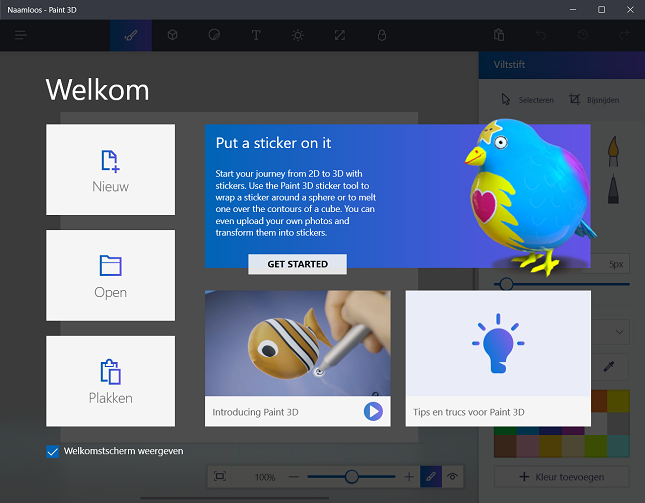The image size is (645, 503).
Task: Select the Brushes tool tab
Action: (x=131, y=35)
